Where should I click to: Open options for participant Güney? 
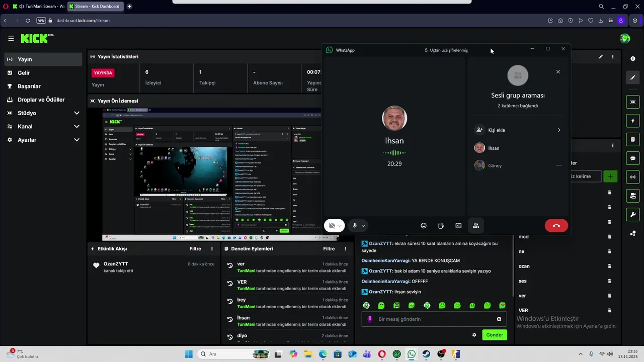(x=558, y=165)
